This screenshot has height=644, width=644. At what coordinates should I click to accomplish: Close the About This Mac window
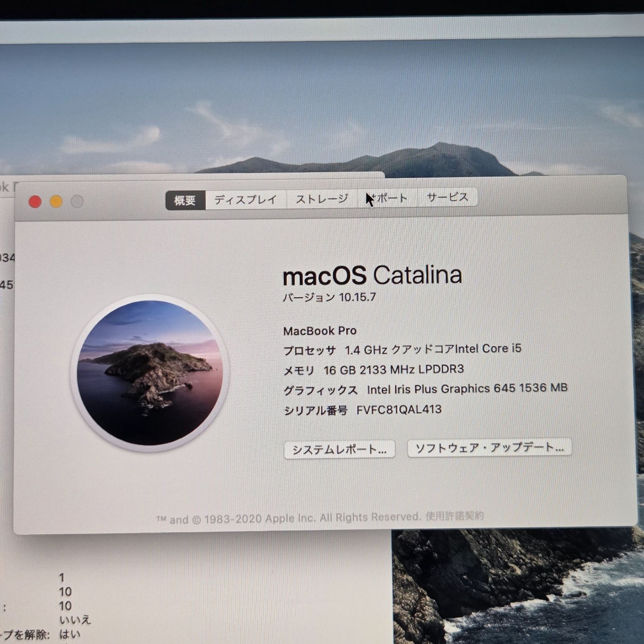point(35,202)
